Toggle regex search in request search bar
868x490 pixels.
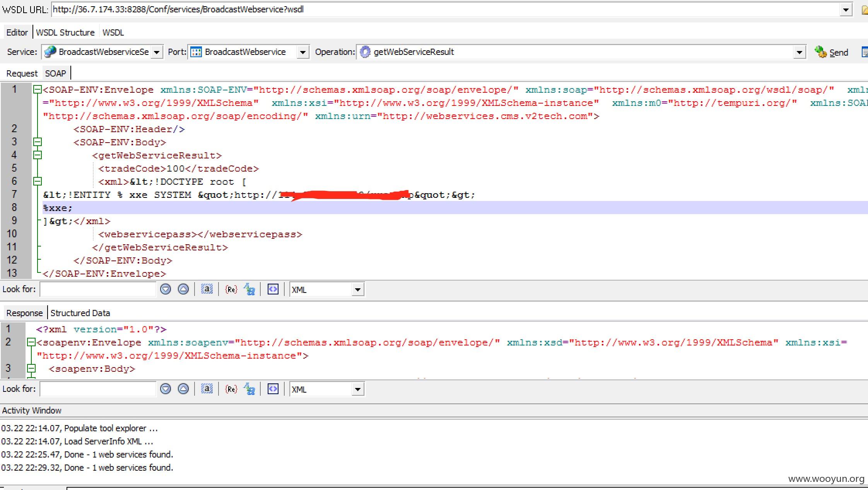(x=231, y=289)
